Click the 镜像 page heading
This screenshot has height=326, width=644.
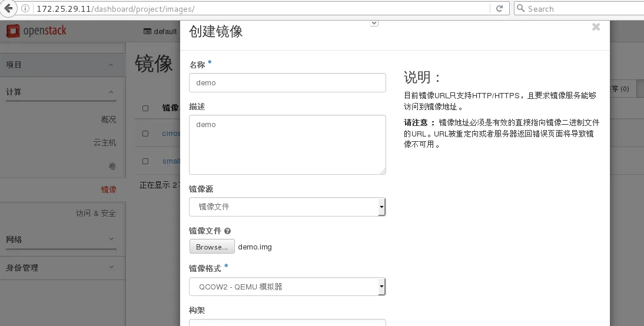pos(154,64)
